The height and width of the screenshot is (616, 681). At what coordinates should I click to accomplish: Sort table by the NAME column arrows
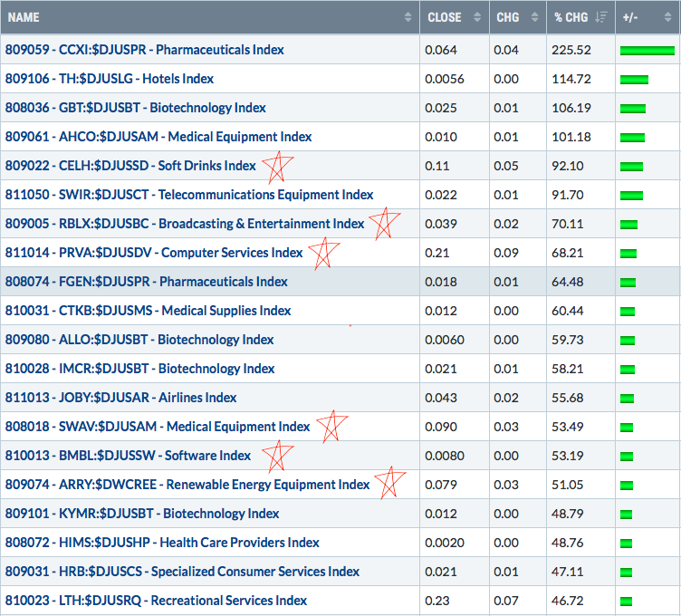pos(408,17)
